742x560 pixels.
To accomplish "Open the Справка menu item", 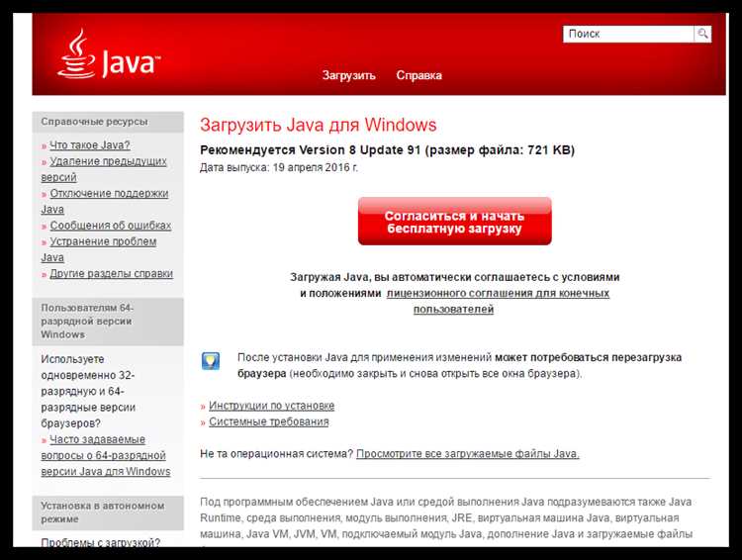I will (x=418, y=75).
